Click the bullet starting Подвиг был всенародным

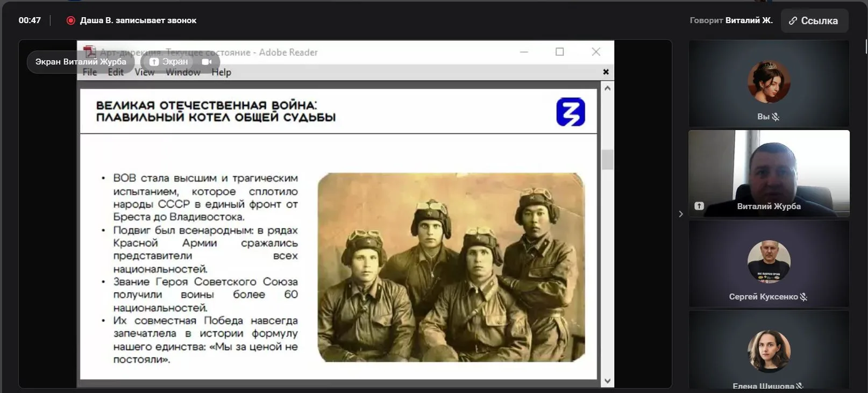click(x=205, y=249)
